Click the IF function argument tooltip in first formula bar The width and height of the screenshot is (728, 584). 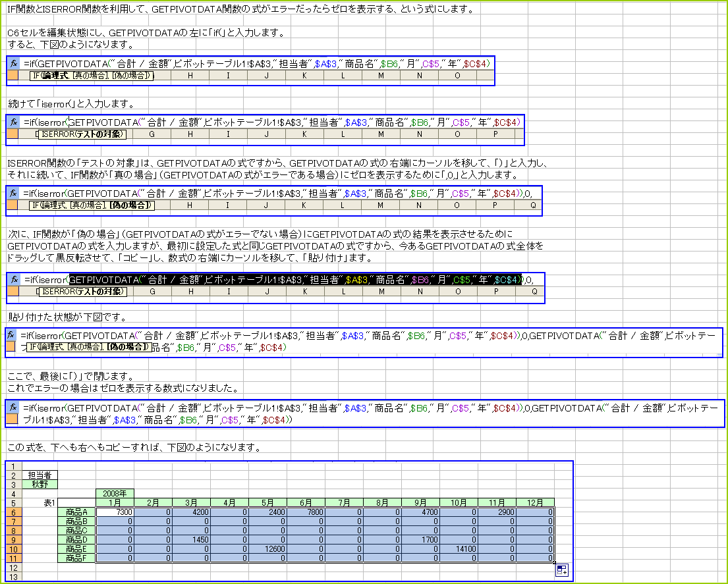[x=92, y=76]
